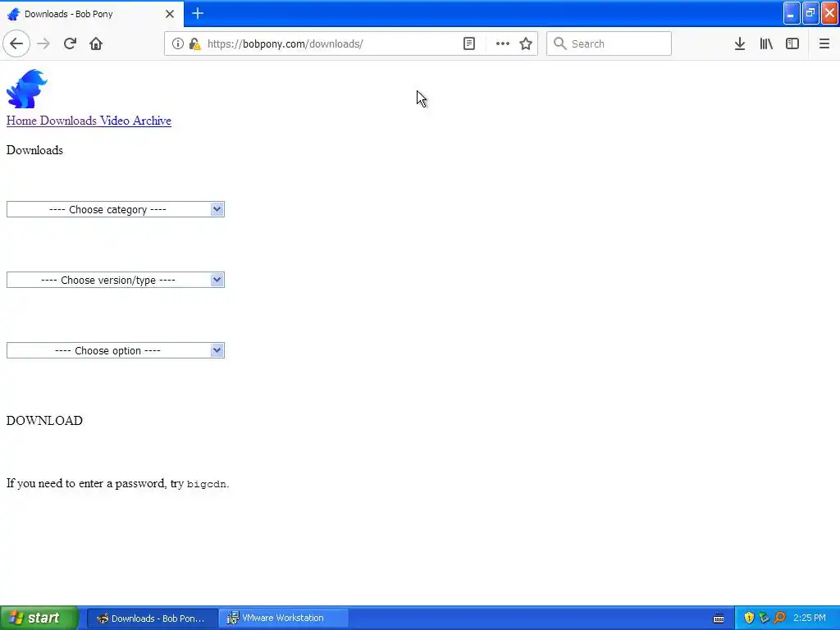Click the blue pony site logo
The image size is (840, 630).
click(x=27, y=89)
